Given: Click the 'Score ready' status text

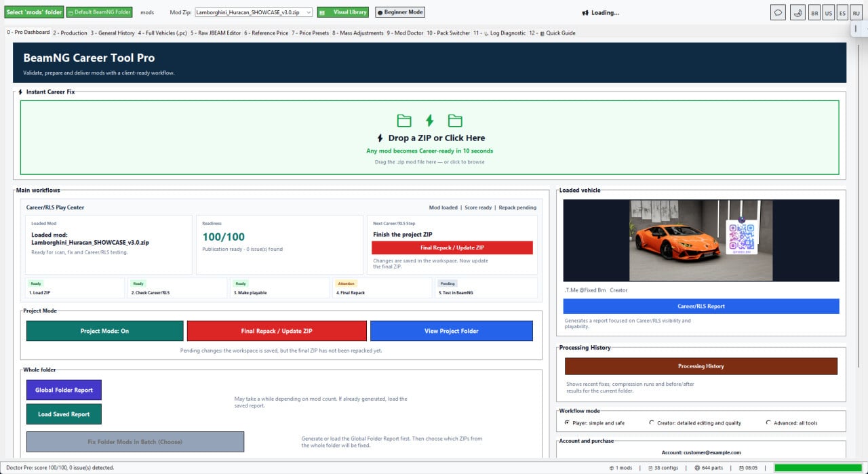Looking at the screenshot, I should pos(478,208).
